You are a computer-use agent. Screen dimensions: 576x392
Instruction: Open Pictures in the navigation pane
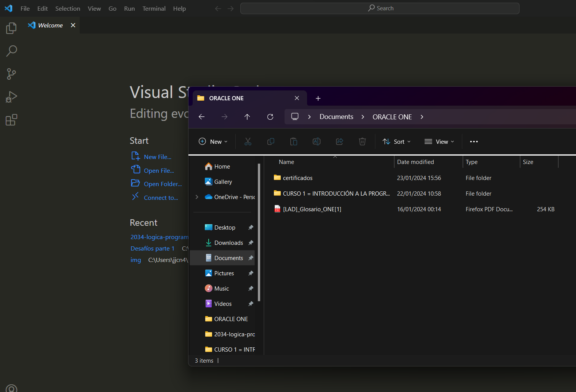click(224, 273)
